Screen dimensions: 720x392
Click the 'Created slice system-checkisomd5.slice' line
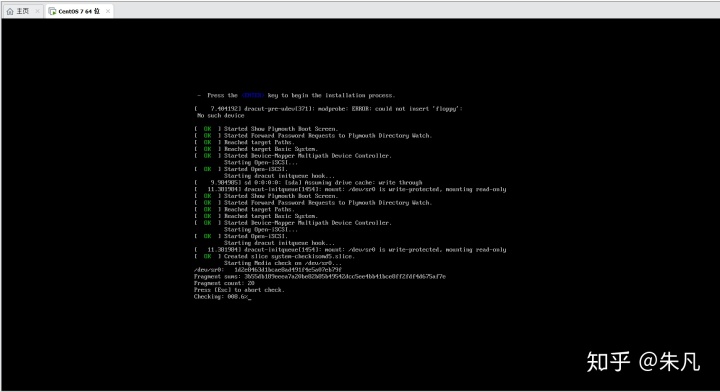tap(274, 257)
